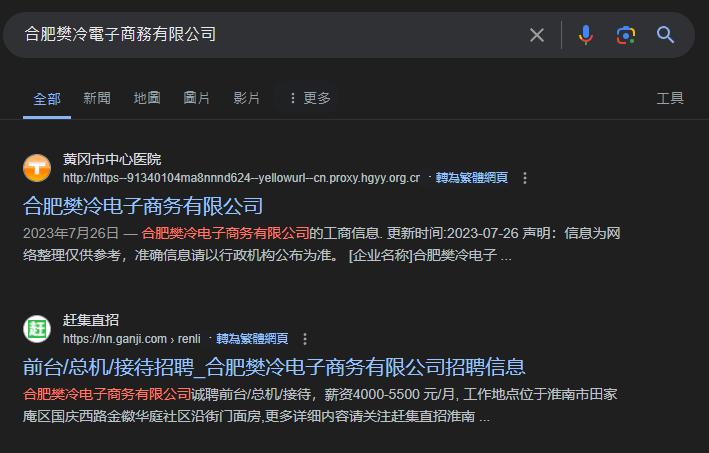This screenshot has height=453, width=709.
Task: Switch to the 新聞 tab
Action: pyautogui.click(x=97, y=98)
